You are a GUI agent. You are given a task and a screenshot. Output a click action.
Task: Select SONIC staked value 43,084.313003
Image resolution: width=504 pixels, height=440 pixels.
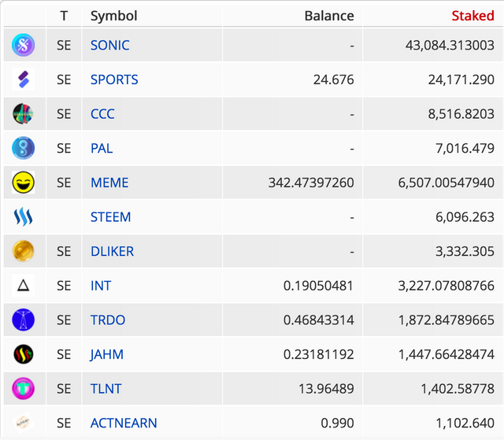point(450,46)
